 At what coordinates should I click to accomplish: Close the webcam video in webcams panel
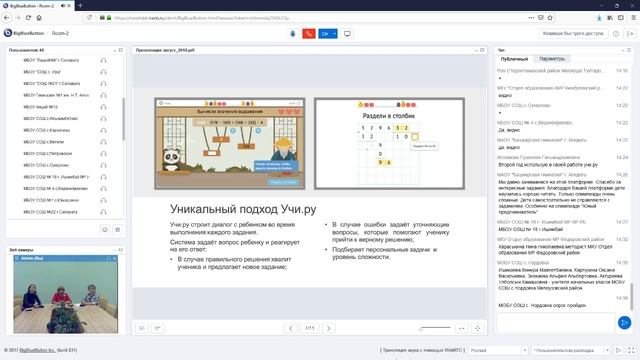point(115,258)
